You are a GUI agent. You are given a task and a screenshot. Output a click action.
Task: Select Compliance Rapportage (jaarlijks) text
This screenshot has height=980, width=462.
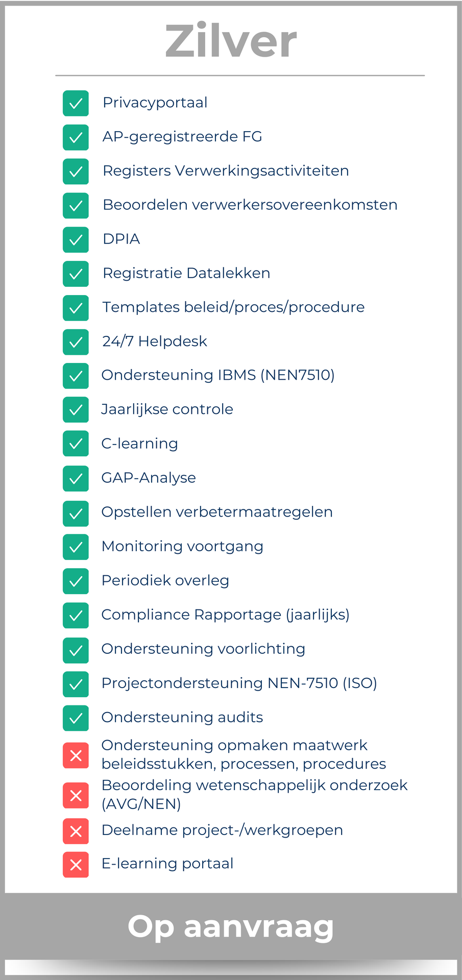[225, 615]
